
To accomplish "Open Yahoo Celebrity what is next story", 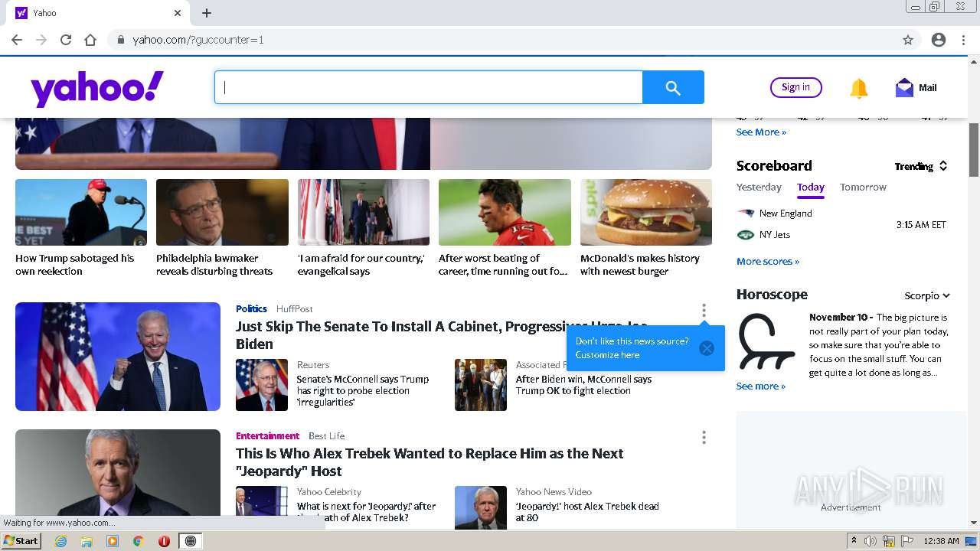I will click(366, 512).
